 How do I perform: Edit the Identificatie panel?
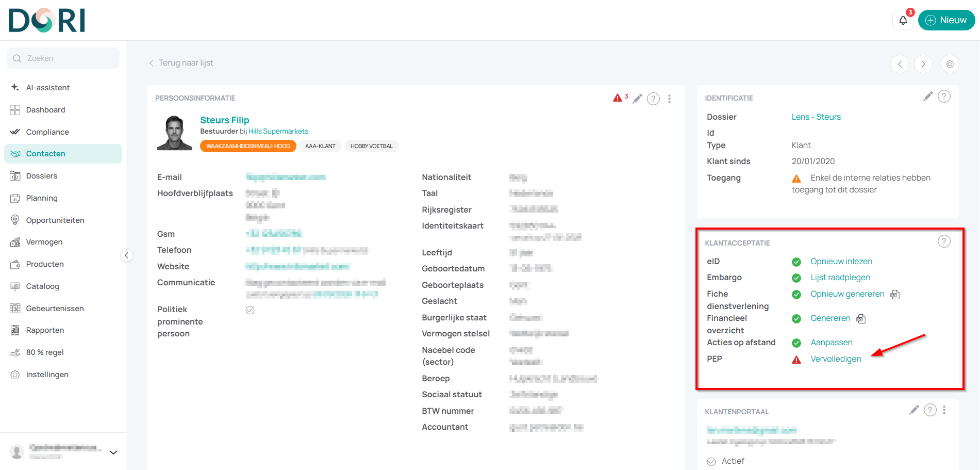pyautogui.click(x=928, y=96)
